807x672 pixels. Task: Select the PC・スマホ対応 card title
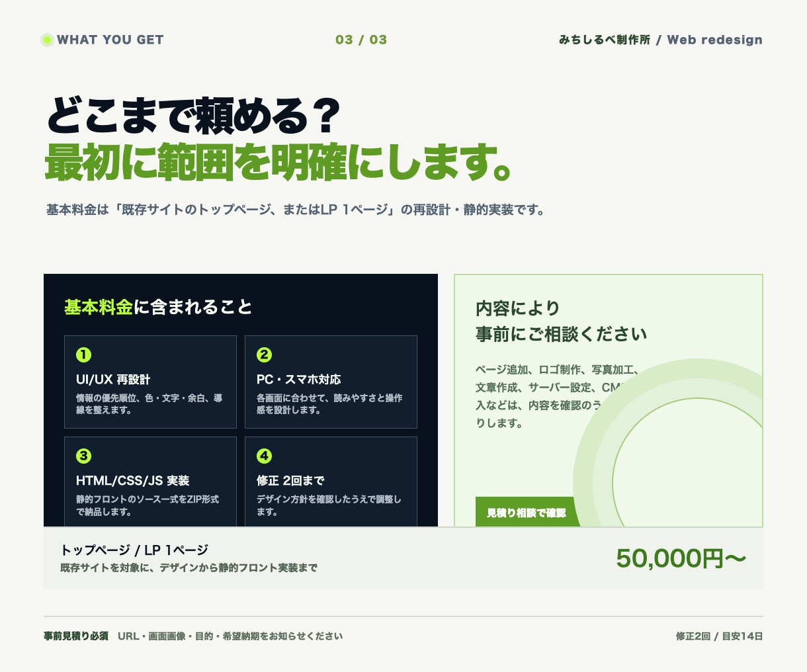pyautogui.click(x=298, y=380)
